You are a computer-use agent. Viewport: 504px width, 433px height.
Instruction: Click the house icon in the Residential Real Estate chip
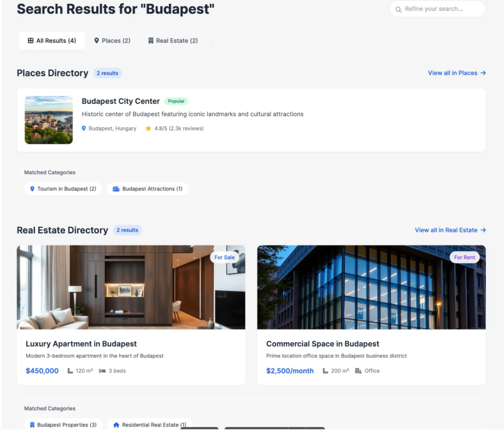pyautogui.click(x=116, y=425)
